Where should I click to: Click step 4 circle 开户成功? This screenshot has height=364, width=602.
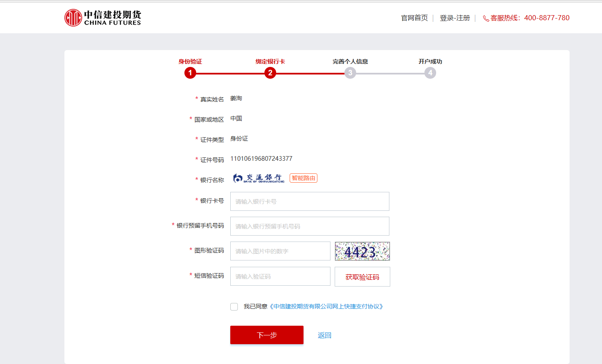click(x=430, y=73)
